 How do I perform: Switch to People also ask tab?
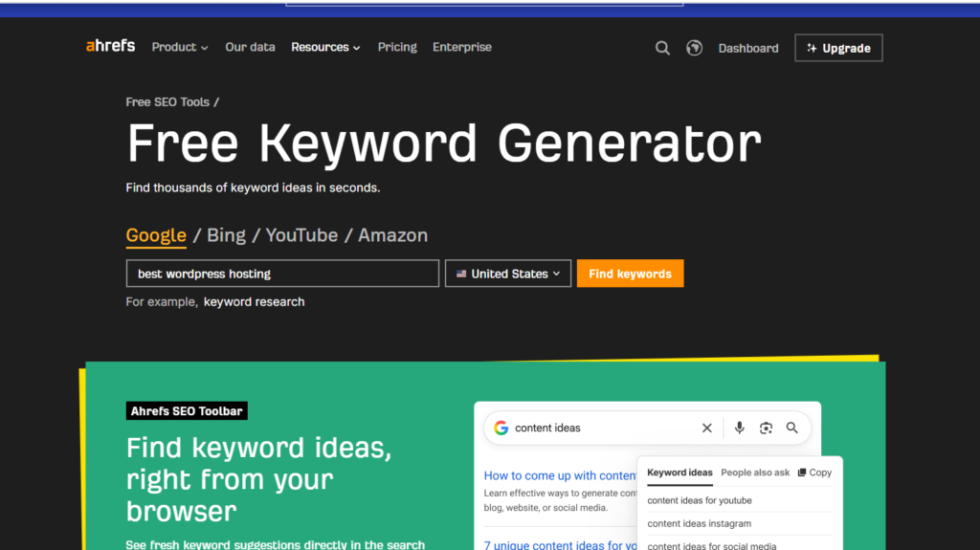755,473
